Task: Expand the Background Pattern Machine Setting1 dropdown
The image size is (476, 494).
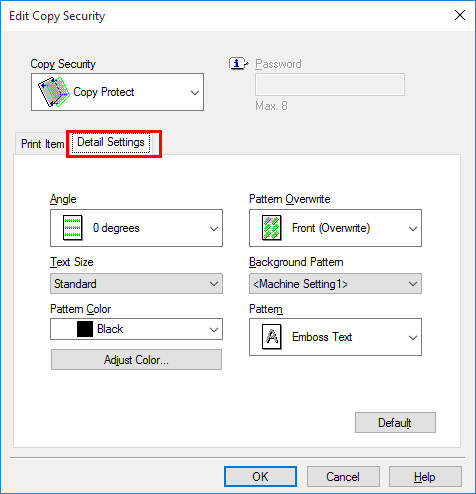Action: [x=413, y=284]
